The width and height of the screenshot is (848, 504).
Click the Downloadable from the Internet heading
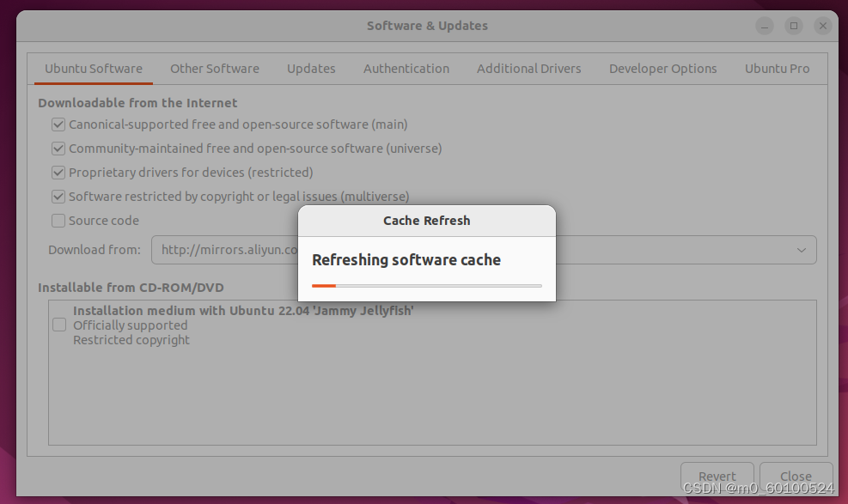coord(137,103)
